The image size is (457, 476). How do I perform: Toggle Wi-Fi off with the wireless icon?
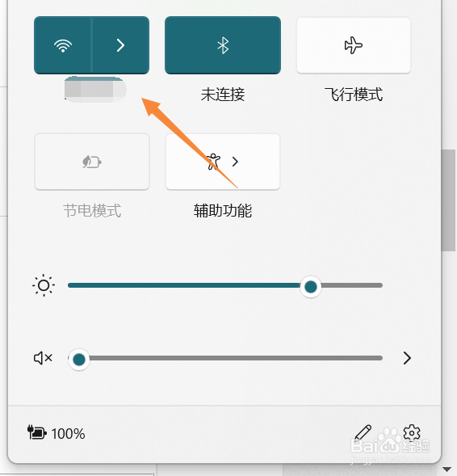tap(63, 45)
